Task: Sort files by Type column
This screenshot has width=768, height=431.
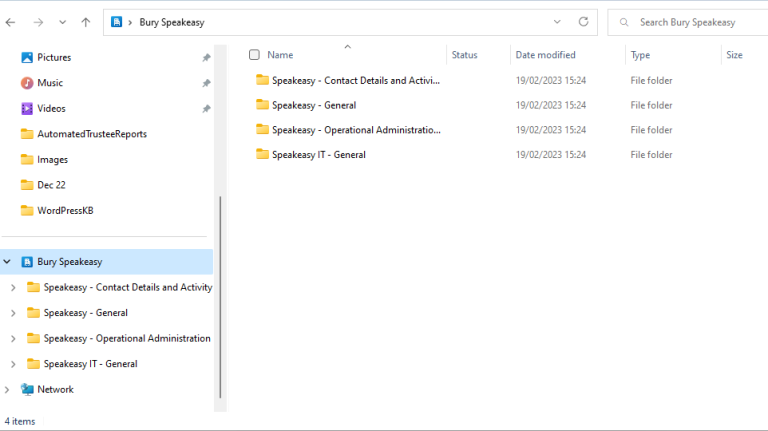Action: [640, 55]
